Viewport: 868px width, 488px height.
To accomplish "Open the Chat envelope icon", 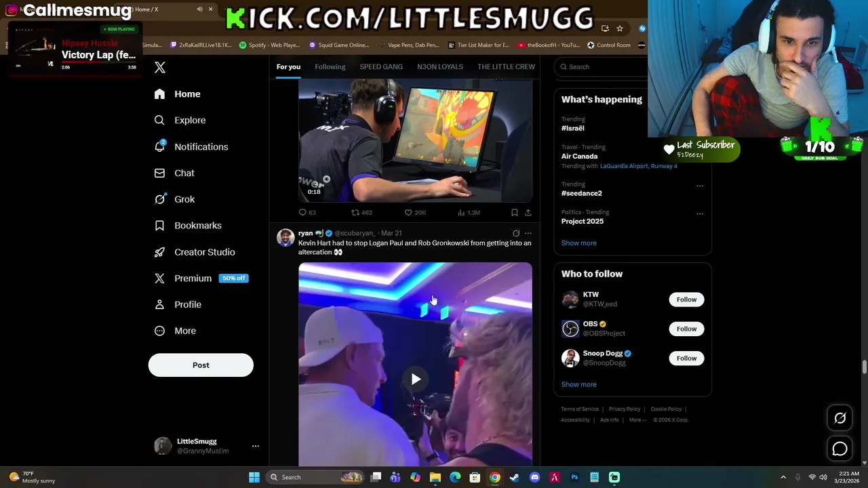I will 159,173.
